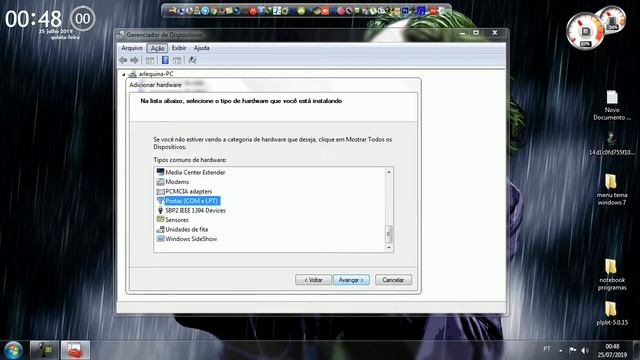Open the Ajuda menu
640x360 pixels.
(202, 48)
